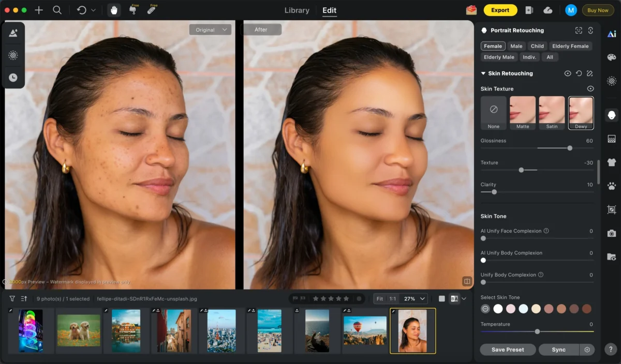Select the Male portrait category
The height and width of the screenshot is (364, 621).
point(516,46)
